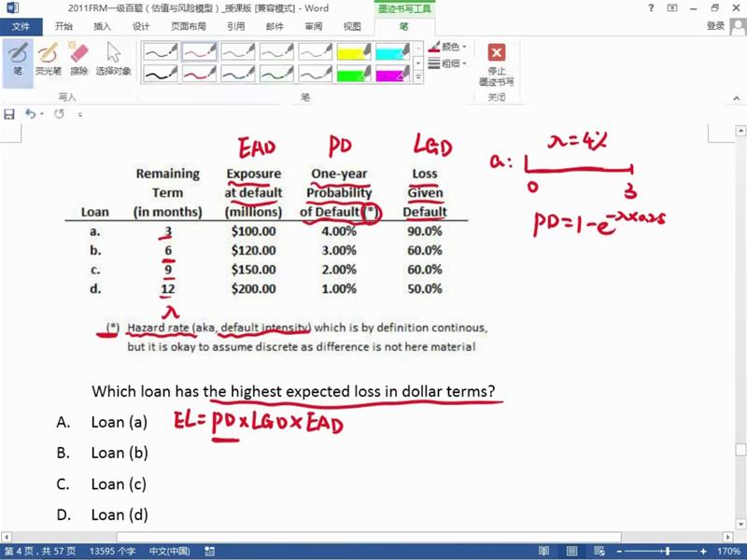The image size is (747, 560).
Task: Select the cyan highlighter pen preset
Action: coord(392,51)
